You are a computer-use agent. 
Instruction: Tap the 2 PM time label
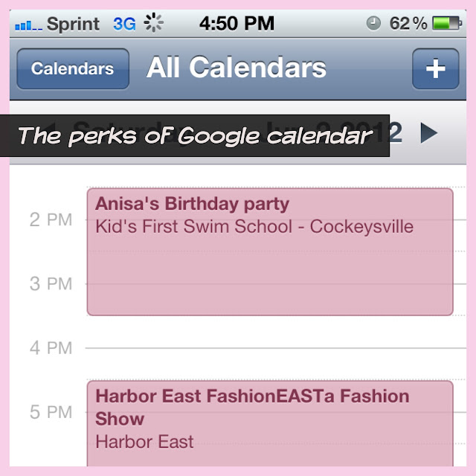51,220
